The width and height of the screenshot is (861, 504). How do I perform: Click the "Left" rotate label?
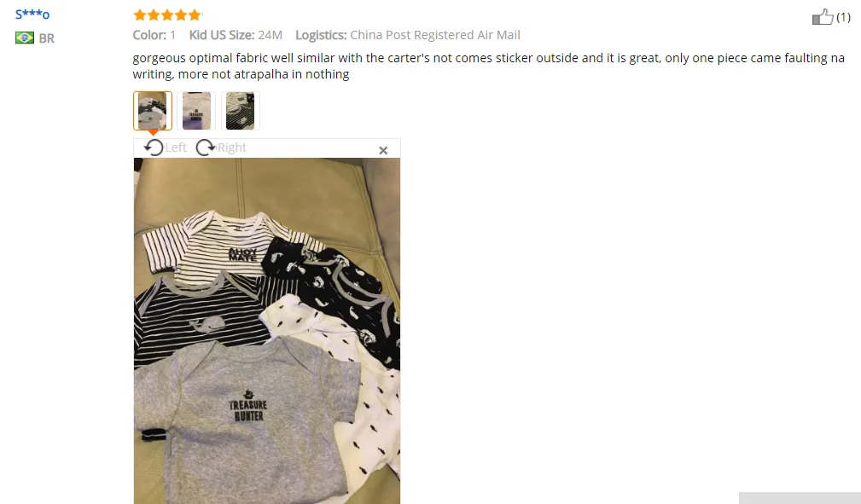pos(176,148)
